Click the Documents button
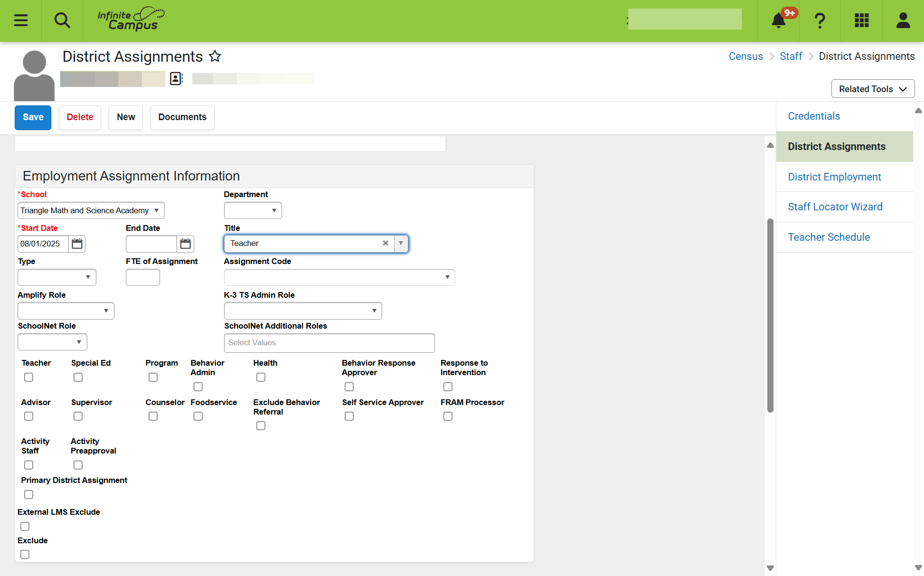Image resolution: width=924 pixels, height=576 pixels. point(182,117)
